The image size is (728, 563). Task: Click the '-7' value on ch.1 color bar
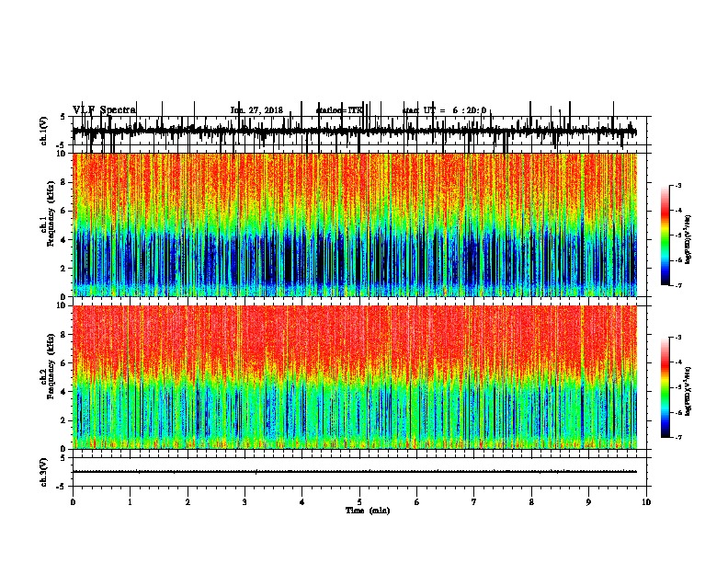(677, 285)
